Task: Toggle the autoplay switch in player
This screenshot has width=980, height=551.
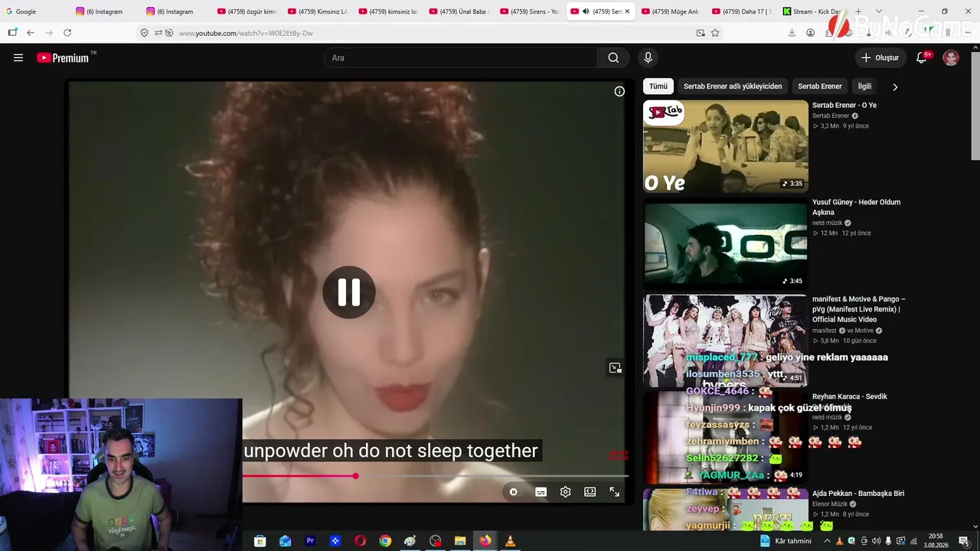Action: (x=514, y=492)
